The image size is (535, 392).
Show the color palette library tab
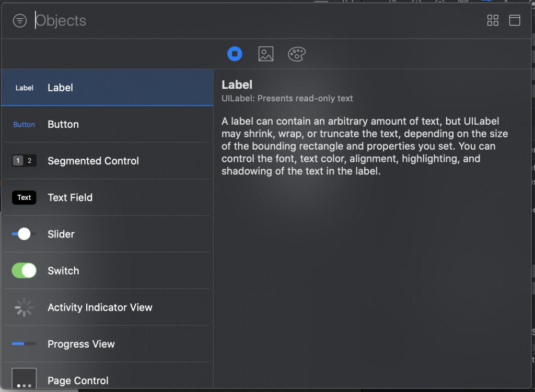tap(297, 54)
